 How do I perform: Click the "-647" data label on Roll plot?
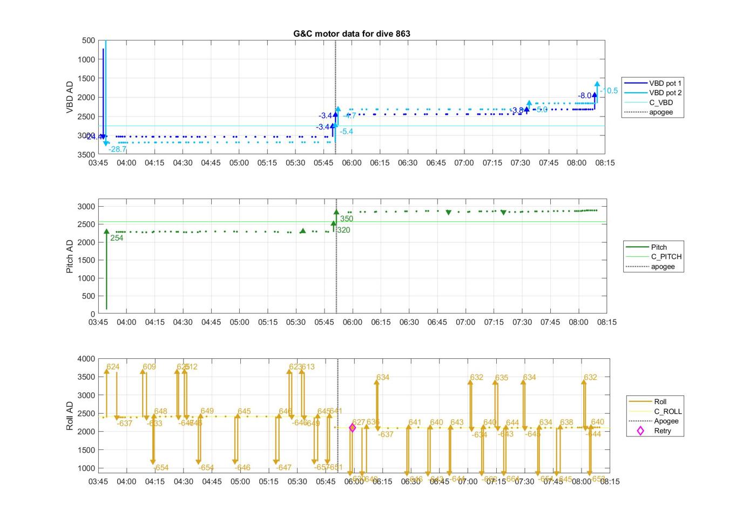click(x=283, y=468)
